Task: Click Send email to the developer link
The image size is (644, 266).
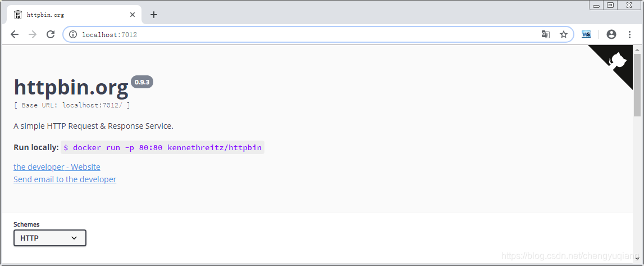Action: click(x=65, y=179)
